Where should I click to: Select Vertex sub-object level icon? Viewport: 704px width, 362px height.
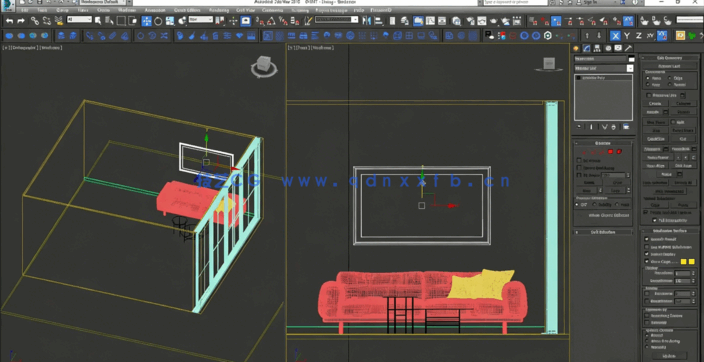click(584, 152)
